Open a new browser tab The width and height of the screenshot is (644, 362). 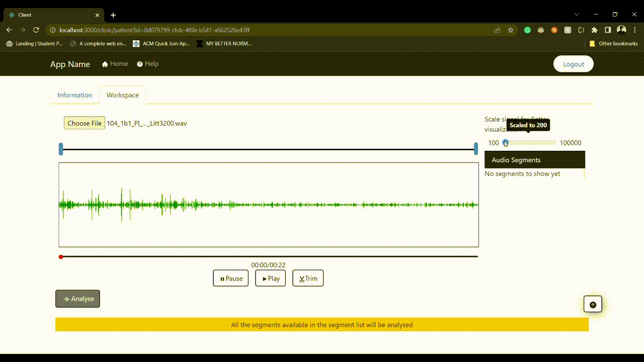pyautogui.click(x=113, y=15)
